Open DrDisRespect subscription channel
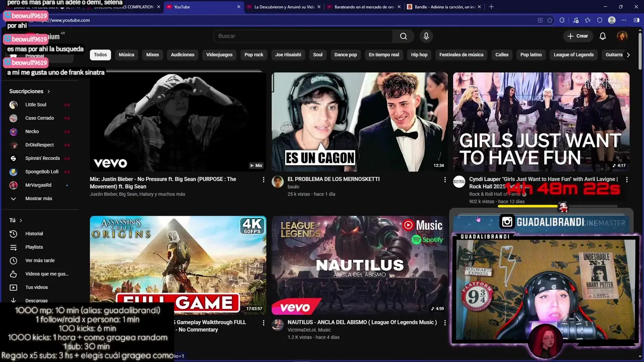 click(x=39, y=145)
